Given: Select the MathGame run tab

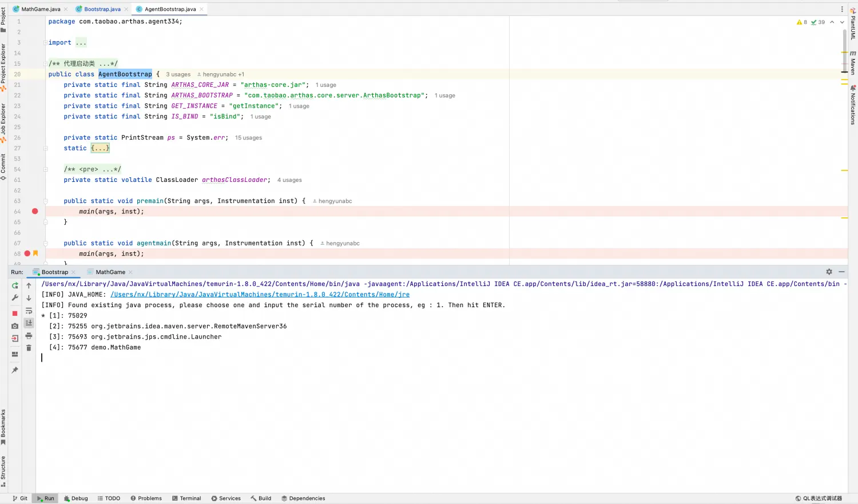Looking at the screenshot, I should (x=110, y=272).
